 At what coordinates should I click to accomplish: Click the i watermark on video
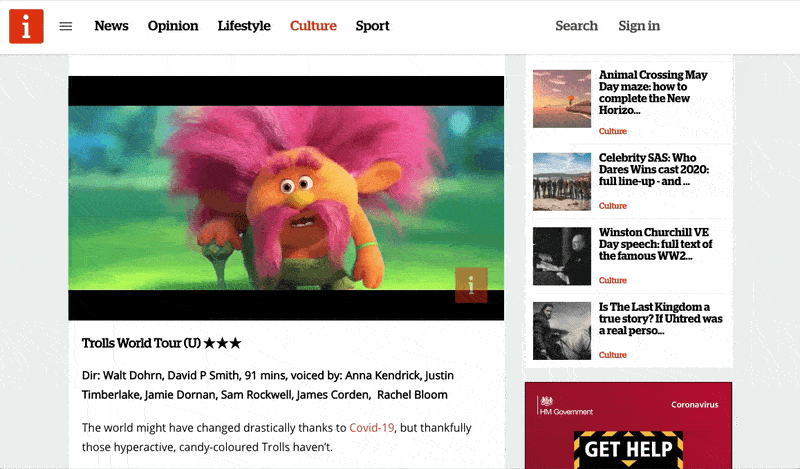click(x=471, y=285)
